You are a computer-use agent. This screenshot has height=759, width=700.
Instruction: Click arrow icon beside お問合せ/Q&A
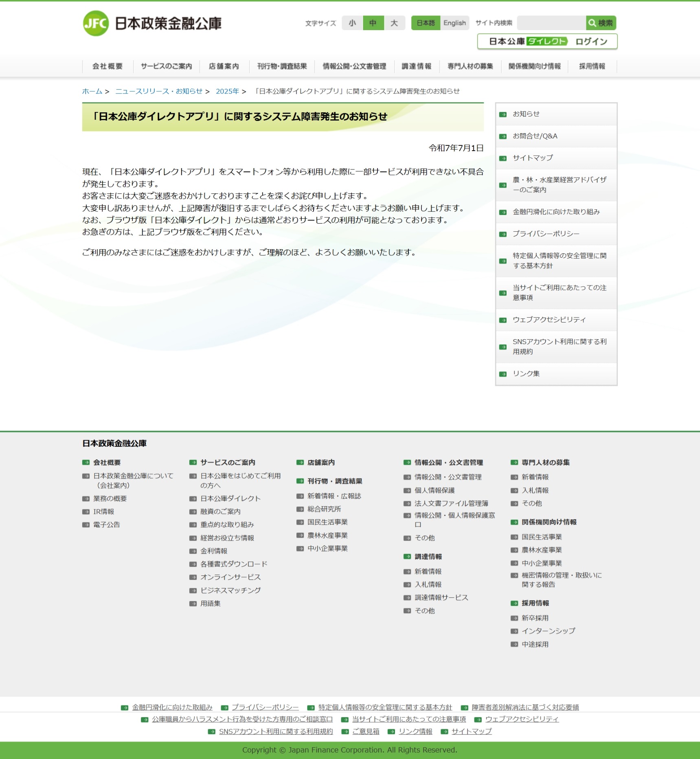pyautogui.click(x=503, y=136)
